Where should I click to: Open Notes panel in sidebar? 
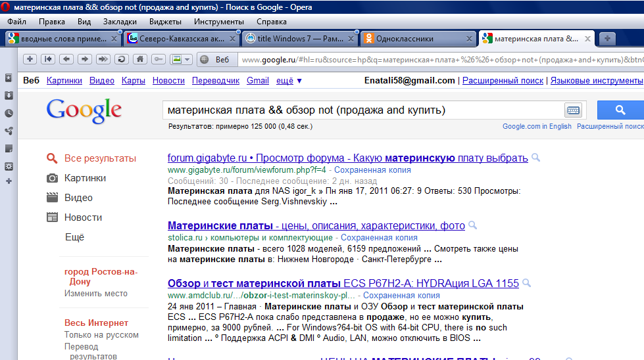pyautogui.click(x=9, y=148)
